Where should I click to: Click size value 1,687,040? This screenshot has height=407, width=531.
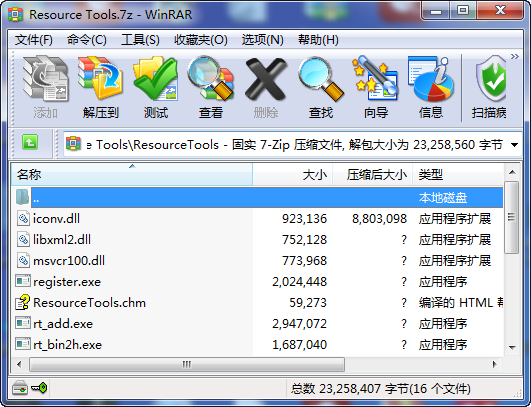pyautogui.click(x=300, y=345)
